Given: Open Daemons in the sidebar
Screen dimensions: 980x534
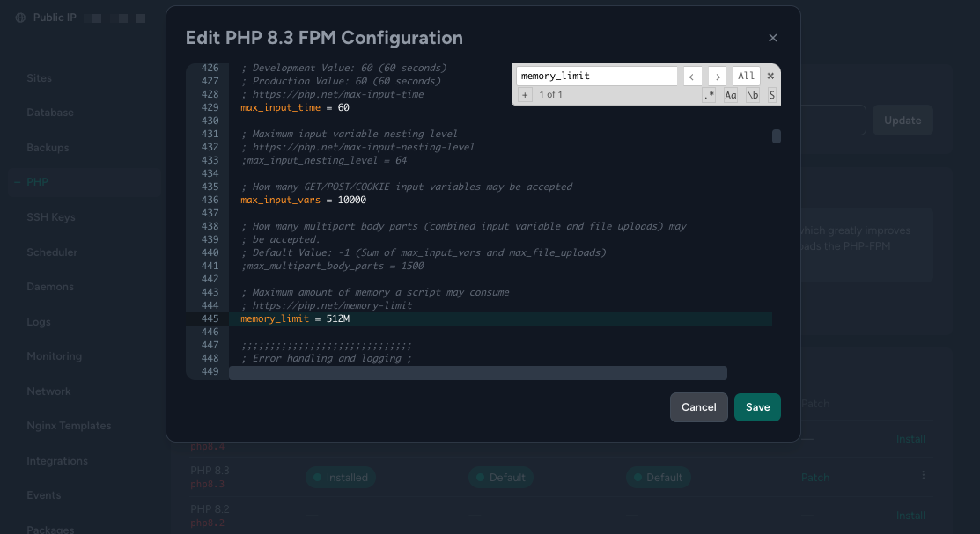Looking at the screenshot, I should (x=50, y=287).
